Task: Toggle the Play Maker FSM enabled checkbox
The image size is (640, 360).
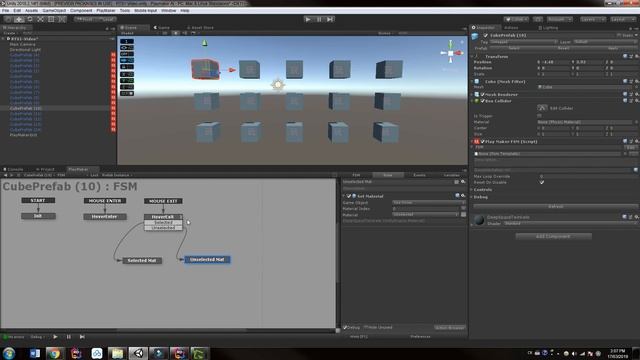Action: tap(482, 141)
